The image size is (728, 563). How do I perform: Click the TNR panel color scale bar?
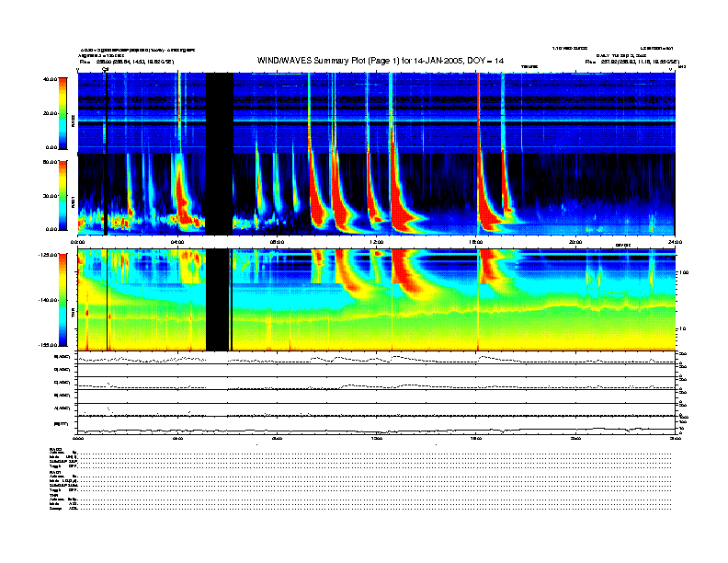point(63,300)
